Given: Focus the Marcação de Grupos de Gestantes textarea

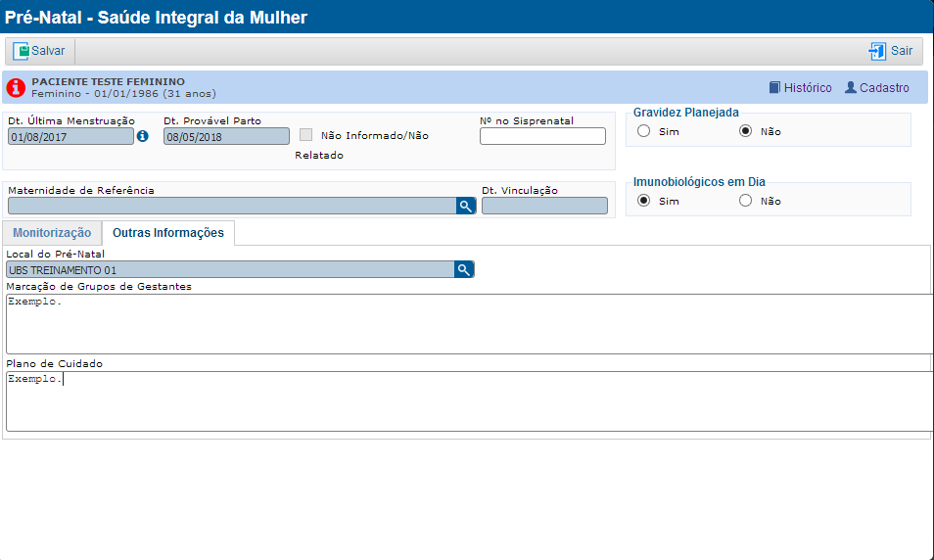Looking at the screenshot, I should 469,323.
